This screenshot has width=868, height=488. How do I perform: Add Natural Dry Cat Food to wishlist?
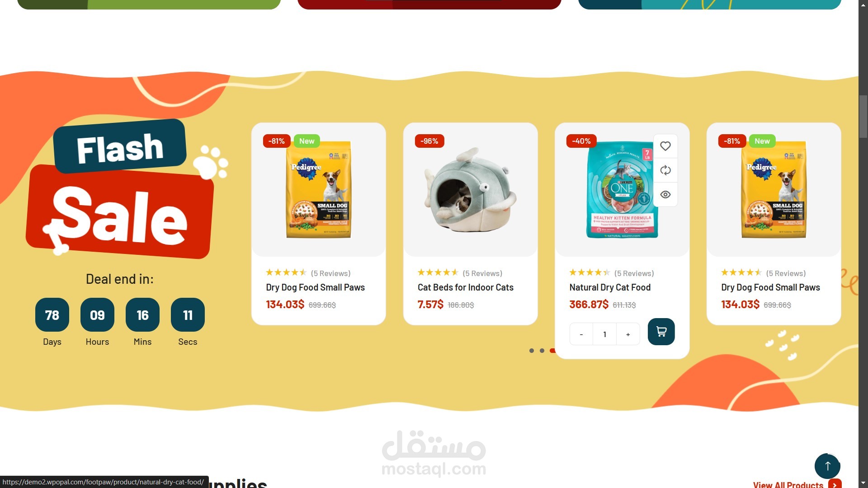(665, 146)
